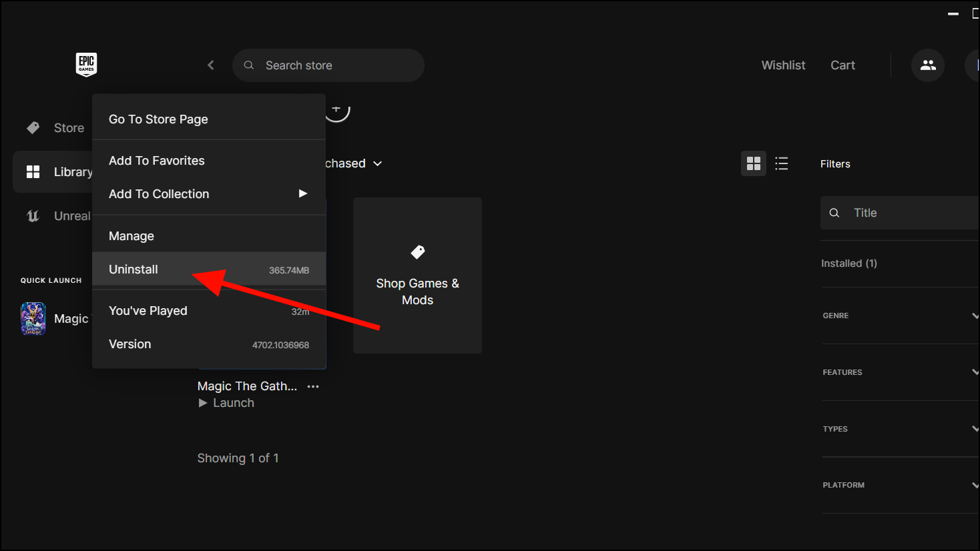Select Go To Store Page menu entry
This screenshot has width=980, height=551.
[x=209, y=119]
